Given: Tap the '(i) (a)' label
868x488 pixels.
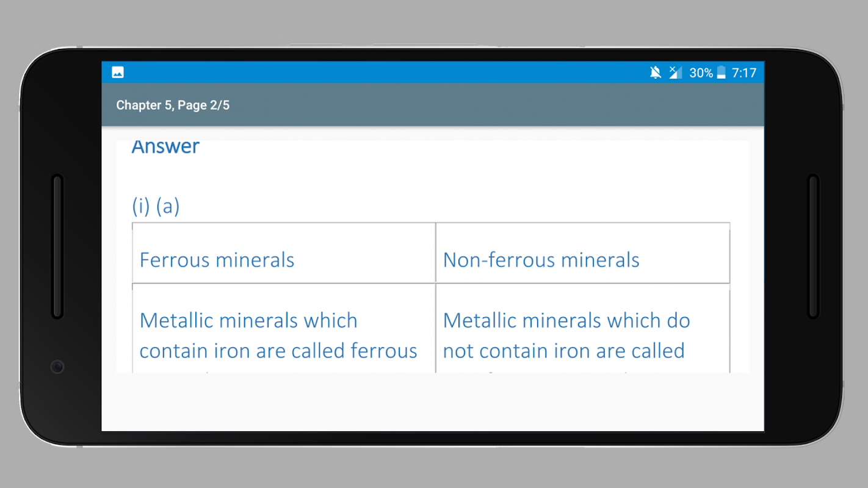Looking at the screenshot, I should click(x=156, y=206).
